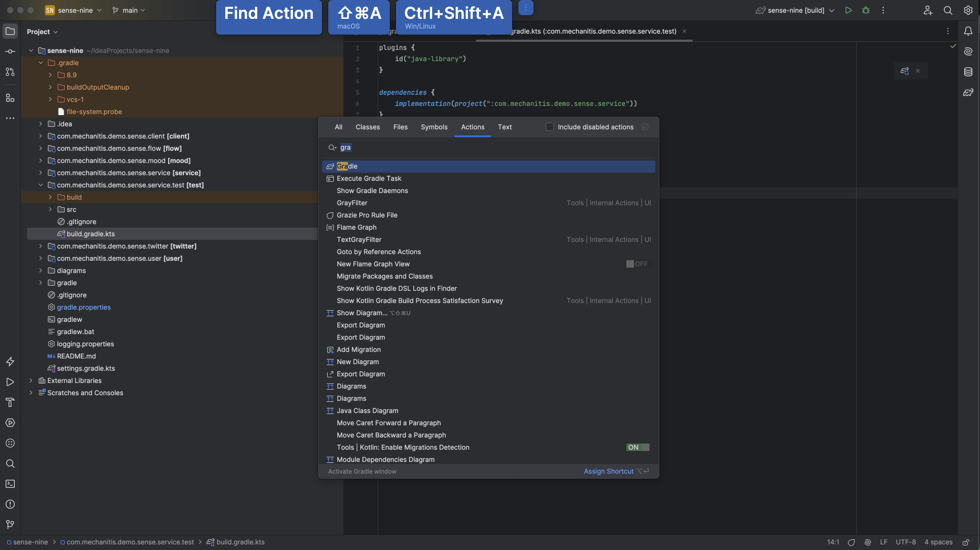
Task: Toggle Kotlin Enable Migrations Detection ON switch
Action: pos(637,447)
